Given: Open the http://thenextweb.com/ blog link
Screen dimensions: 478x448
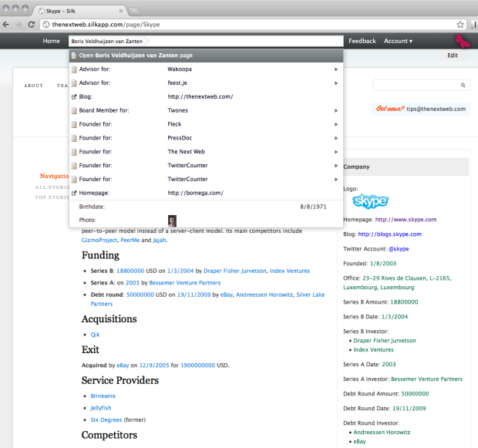Looking at the screenshot, I should 200,96.
